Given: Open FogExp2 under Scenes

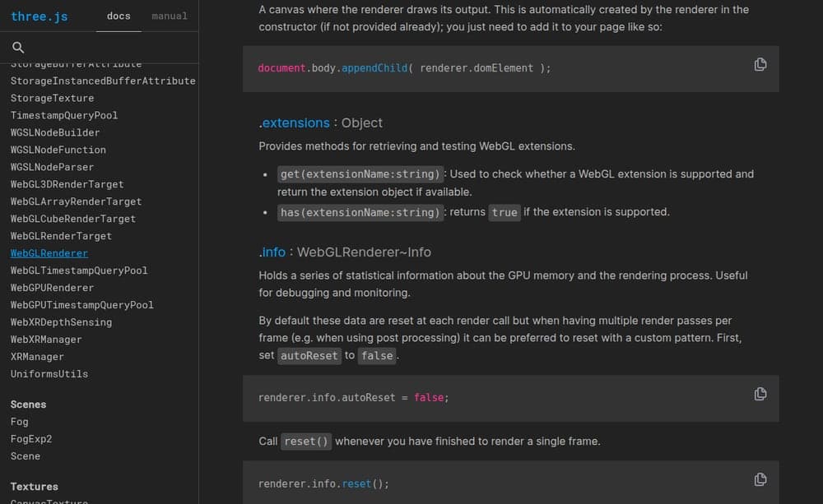Looking at the screenshot, I should 31,439.
